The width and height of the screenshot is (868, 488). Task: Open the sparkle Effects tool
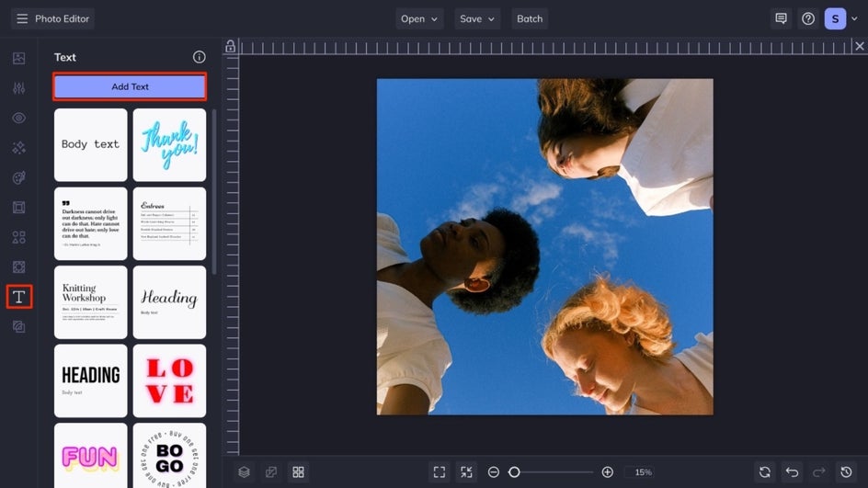pos(18,148)
